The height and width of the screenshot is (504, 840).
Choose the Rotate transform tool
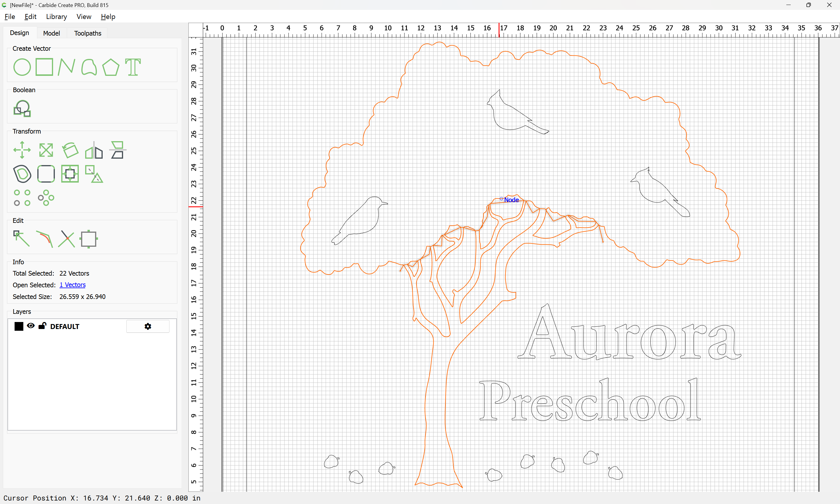pyautogui.click(x=70, y=150)
